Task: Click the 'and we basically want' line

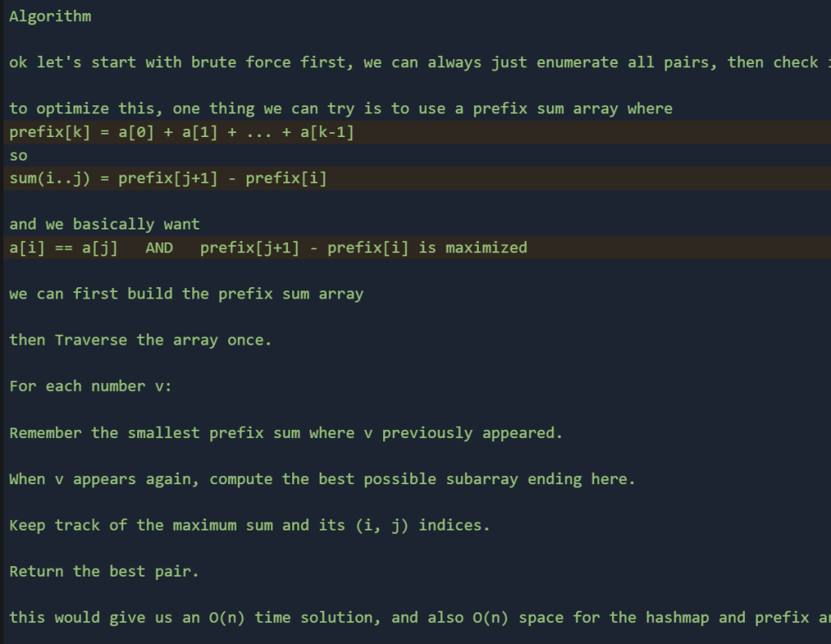Action: pyautogui.click(x=105, y=225)
